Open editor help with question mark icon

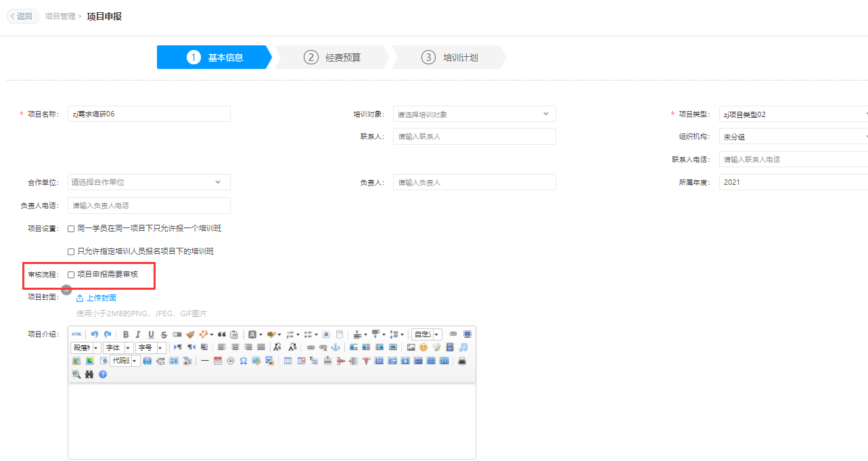[x=103, y=374]
